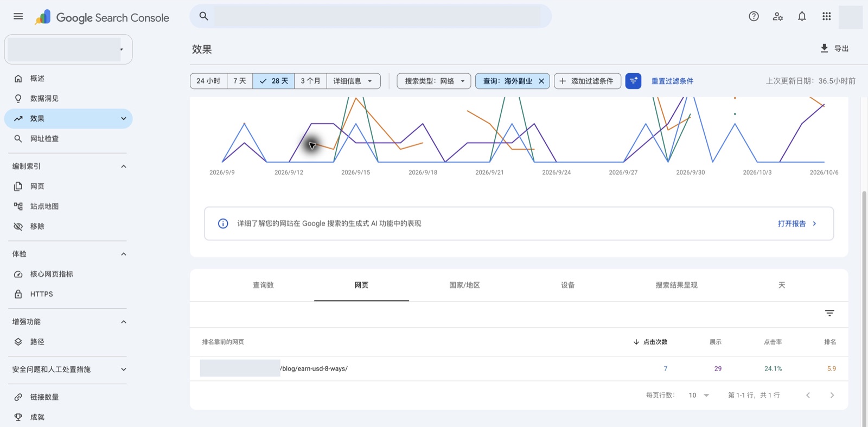Switch to the 网页 tab
This screenshot has height=427, width=868.
tap(361, 285)
